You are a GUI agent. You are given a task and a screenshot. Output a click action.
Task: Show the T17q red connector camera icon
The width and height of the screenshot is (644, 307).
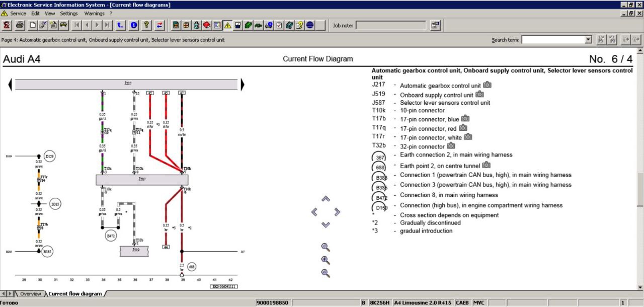click(463, 128)
